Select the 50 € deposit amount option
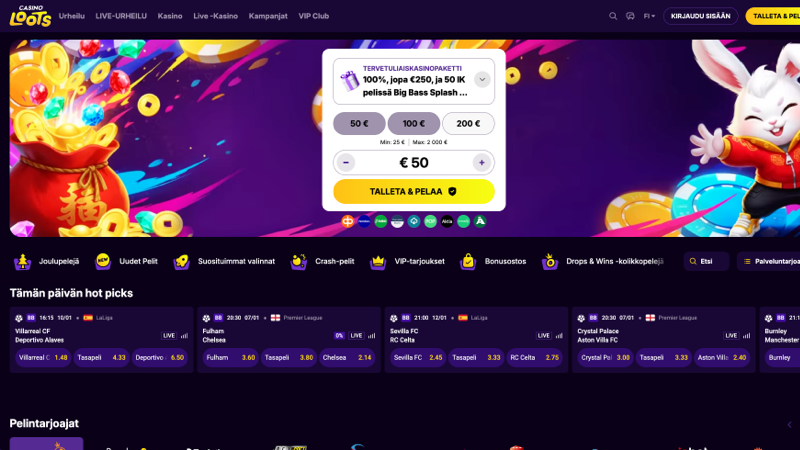800x450 pixels. coord(359,123)
